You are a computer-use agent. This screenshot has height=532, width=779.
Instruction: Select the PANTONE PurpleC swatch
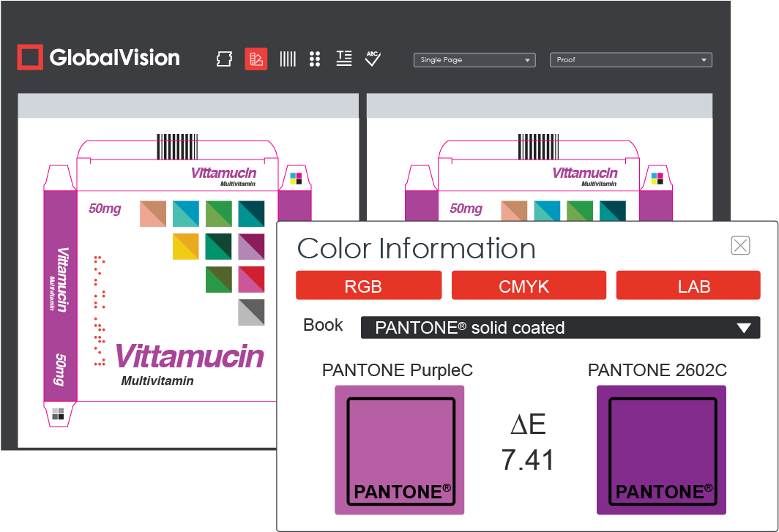coord(400,450)
